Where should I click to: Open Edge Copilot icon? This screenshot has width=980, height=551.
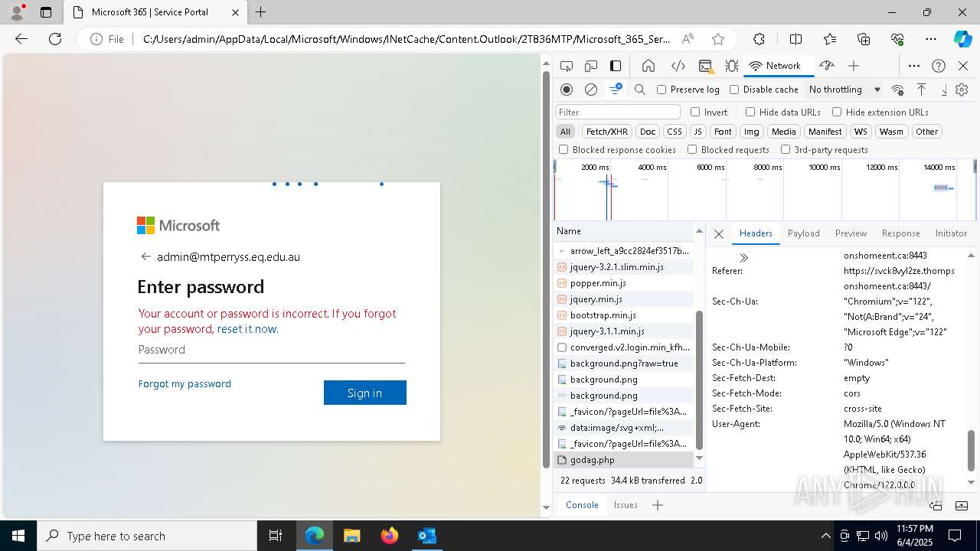tap(962, 39)
